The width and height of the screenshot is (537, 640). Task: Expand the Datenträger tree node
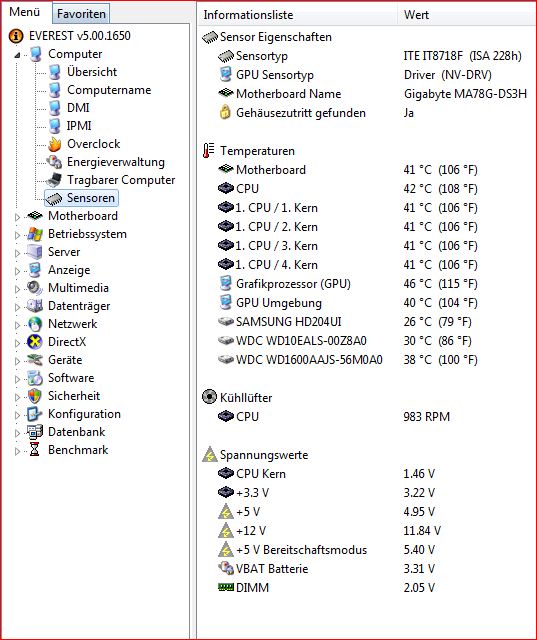click(x=17, y=307)
